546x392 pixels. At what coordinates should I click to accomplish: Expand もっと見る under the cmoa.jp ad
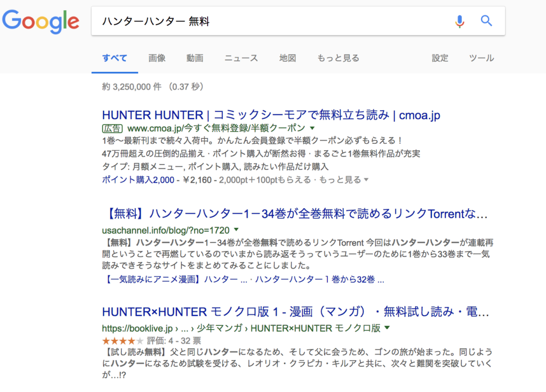(x=343, y=180)
